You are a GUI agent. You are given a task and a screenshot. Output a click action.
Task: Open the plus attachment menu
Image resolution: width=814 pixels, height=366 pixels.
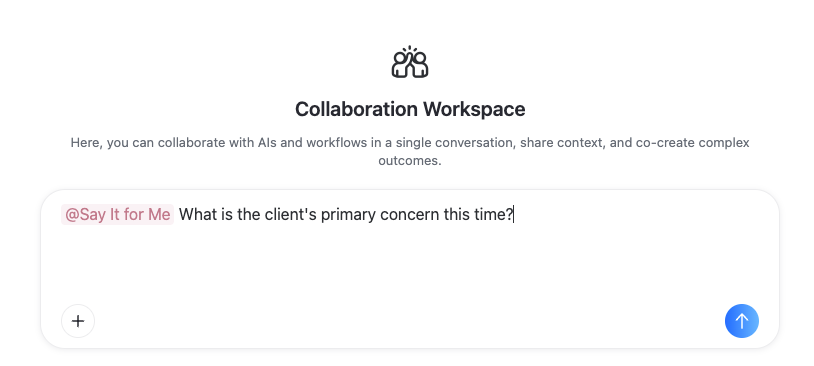[78, 321]
